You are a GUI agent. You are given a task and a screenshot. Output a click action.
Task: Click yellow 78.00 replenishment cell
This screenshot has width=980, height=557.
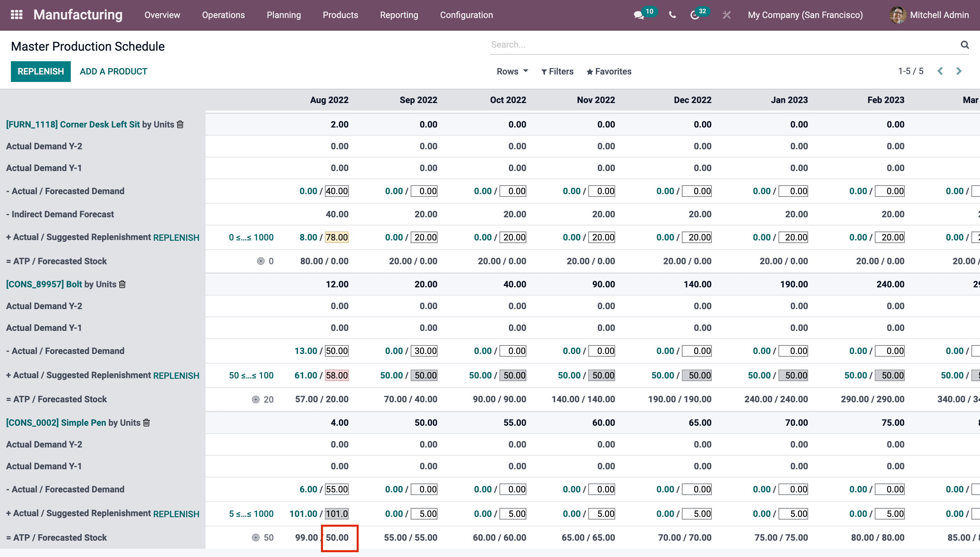[337, 237]
